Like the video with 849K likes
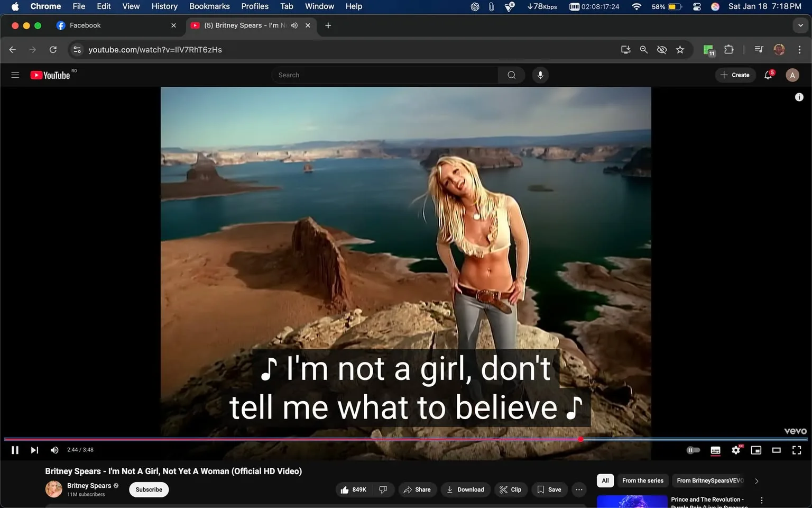 tap(353, 489)
